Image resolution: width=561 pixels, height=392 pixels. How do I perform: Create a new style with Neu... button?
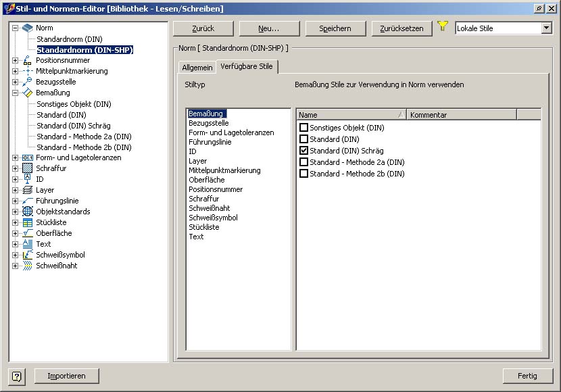coord(269,28)
